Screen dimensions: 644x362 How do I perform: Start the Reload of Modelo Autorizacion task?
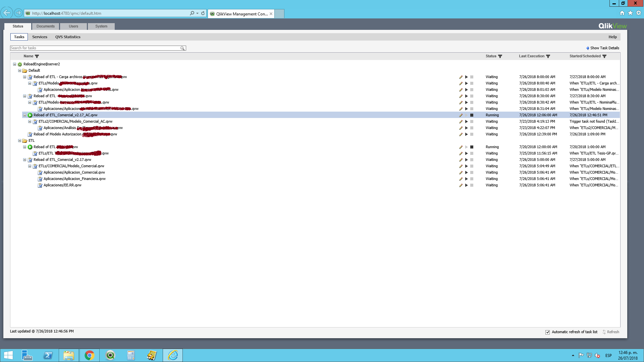(466, 134)
